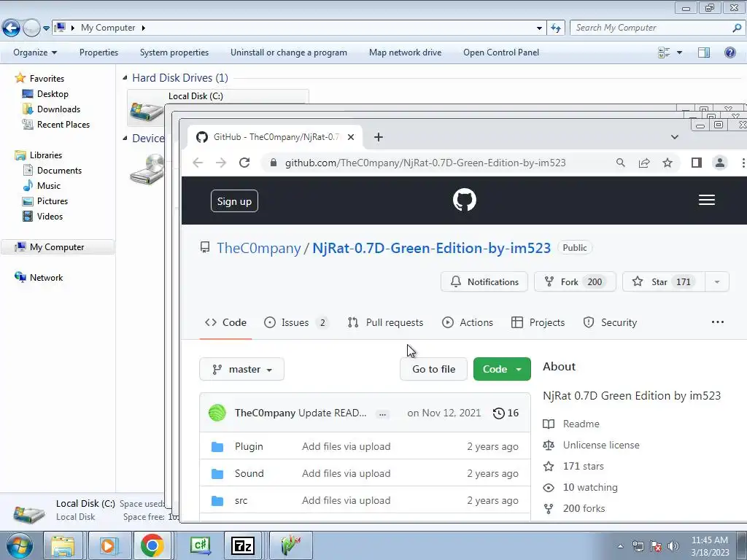Click the zoom magnifier icon in address bar

click(620, 163)
